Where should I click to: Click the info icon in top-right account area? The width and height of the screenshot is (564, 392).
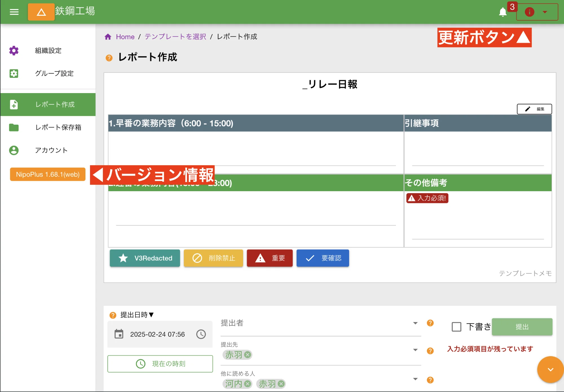click(530, 12)
